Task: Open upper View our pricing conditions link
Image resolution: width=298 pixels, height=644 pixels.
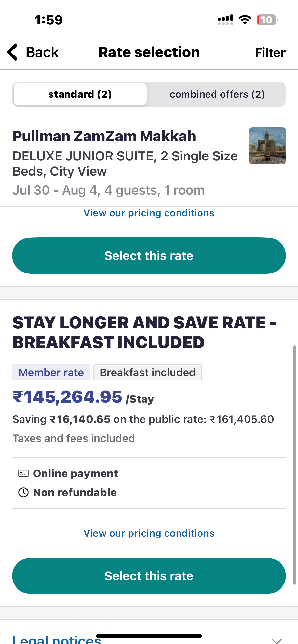Action: click(149, 213)
